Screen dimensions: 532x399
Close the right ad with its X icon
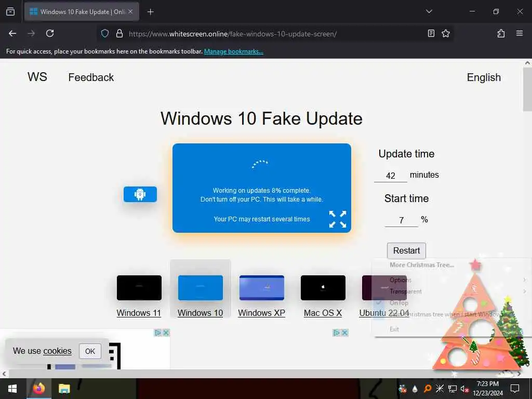click(345, 333)
